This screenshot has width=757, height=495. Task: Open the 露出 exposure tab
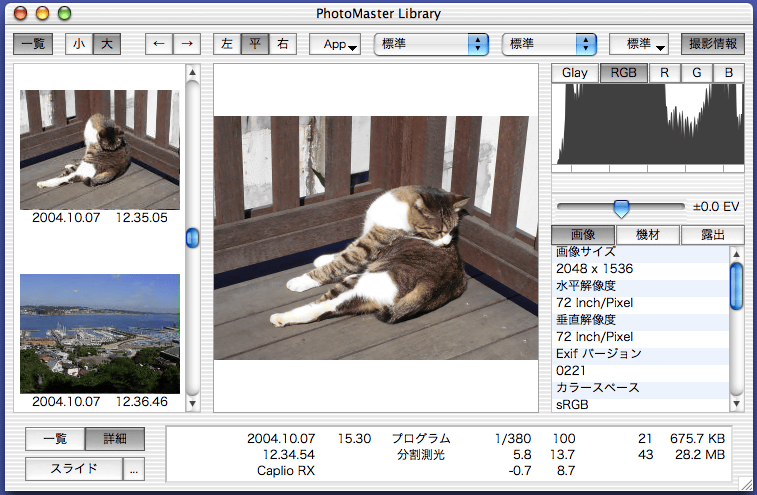click(x=713, y=235)
